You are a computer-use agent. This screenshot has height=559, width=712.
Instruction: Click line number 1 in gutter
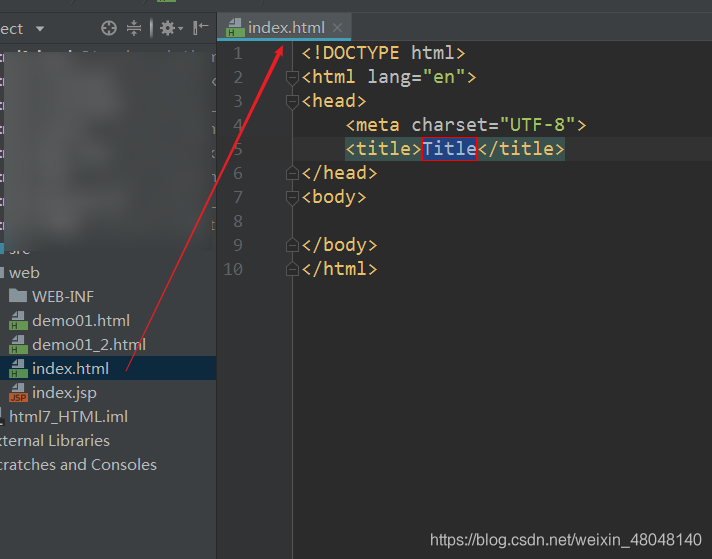237,54
